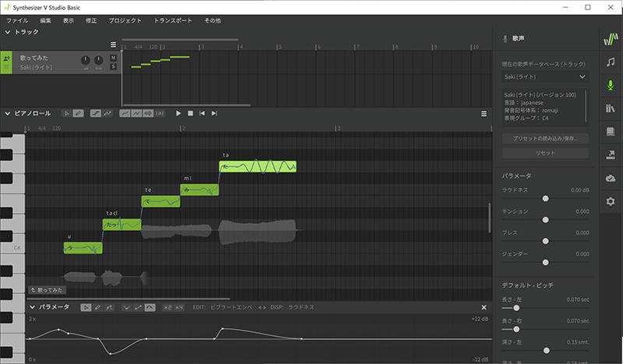Toggle the note snap mode icon
623x364 pixels.
pos(95,114)
